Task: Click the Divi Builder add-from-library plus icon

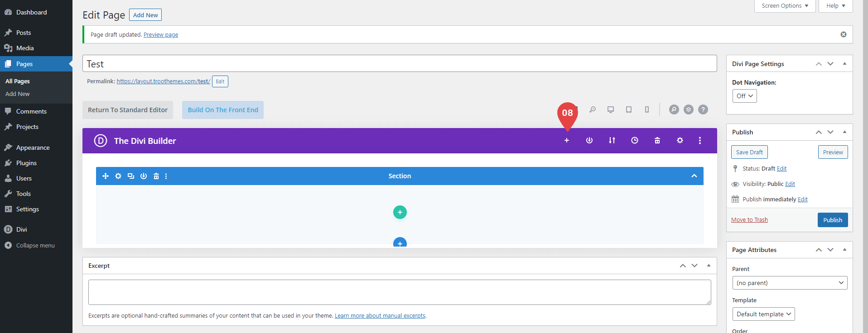Action: point(566,140)
